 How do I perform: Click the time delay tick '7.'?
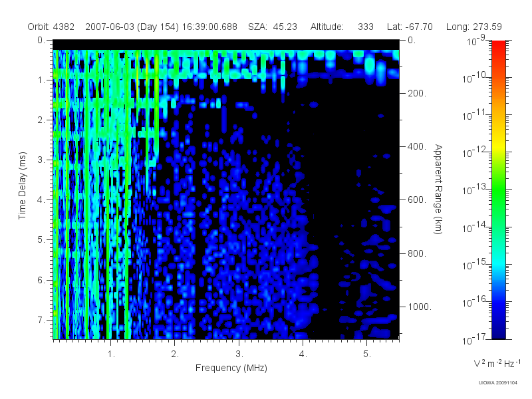(x=41, y=321)
